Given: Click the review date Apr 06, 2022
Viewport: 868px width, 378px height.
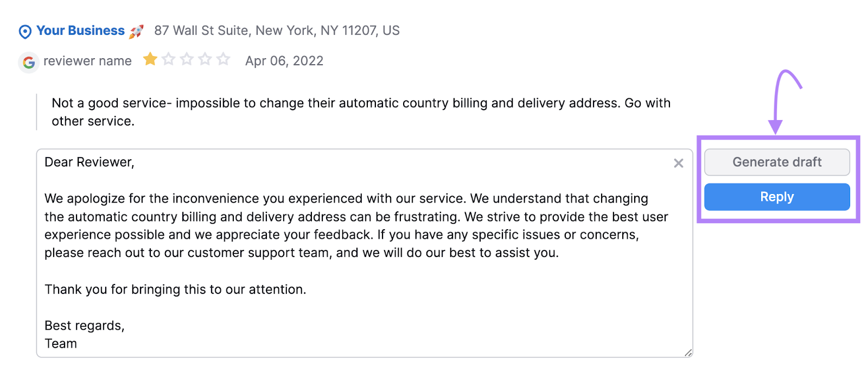Looking at the screenshot, I should [x=284, y=61].
